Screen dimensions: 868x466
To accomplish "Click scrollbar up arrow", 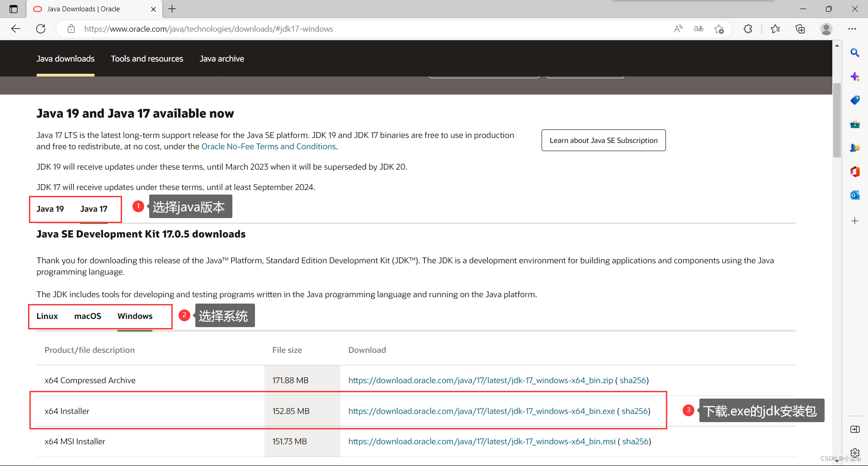I will pos(837,45).
